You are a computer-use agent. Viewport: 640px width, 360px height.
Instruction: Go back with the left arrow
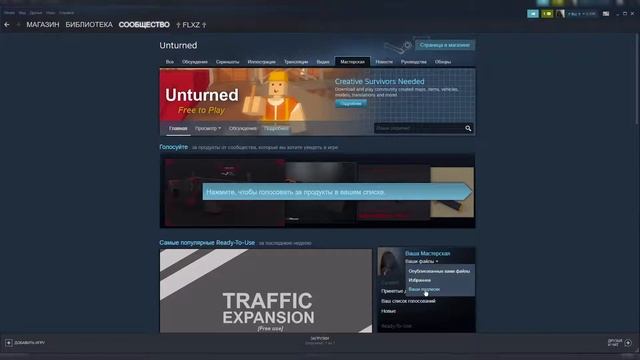(x=7, y=25)
